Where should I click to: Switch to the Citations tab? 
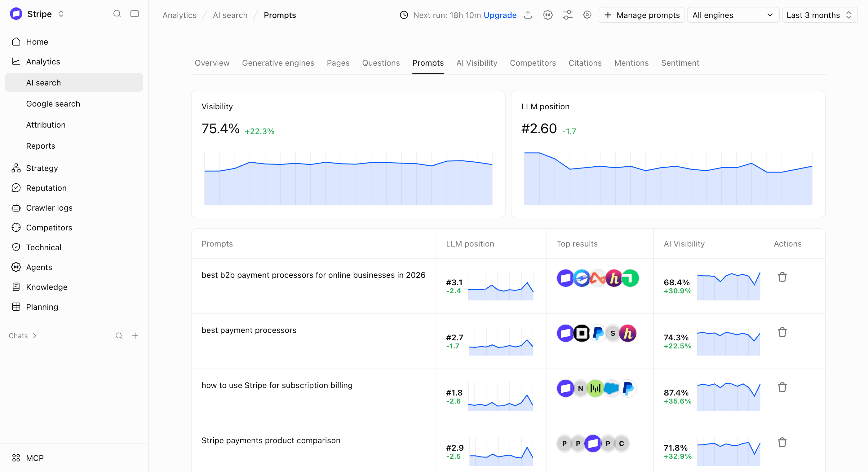point(585,63)
